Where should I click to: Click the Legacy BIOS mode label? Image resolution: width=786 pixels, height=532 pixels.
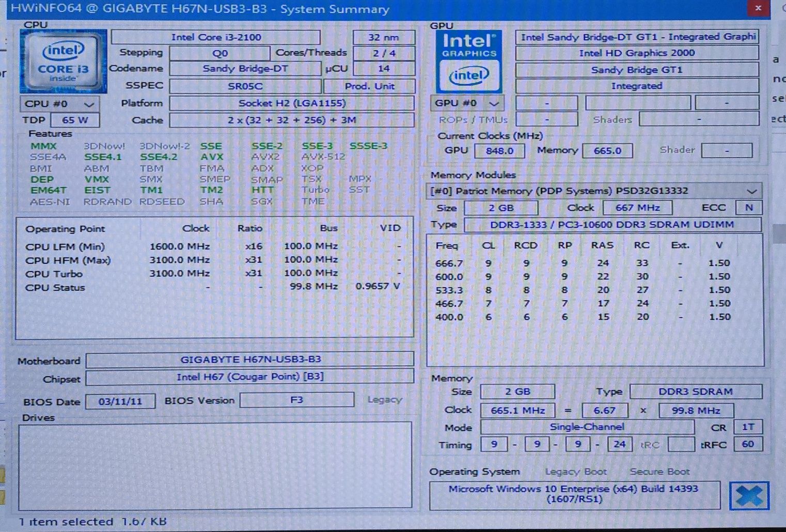(x=384, y=399)
